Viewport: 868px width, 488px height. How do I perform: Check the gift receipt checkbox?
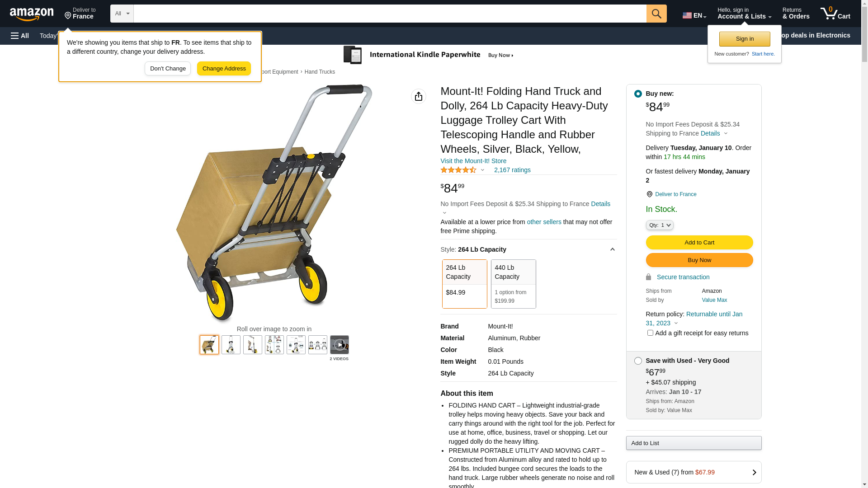point(650,333)
